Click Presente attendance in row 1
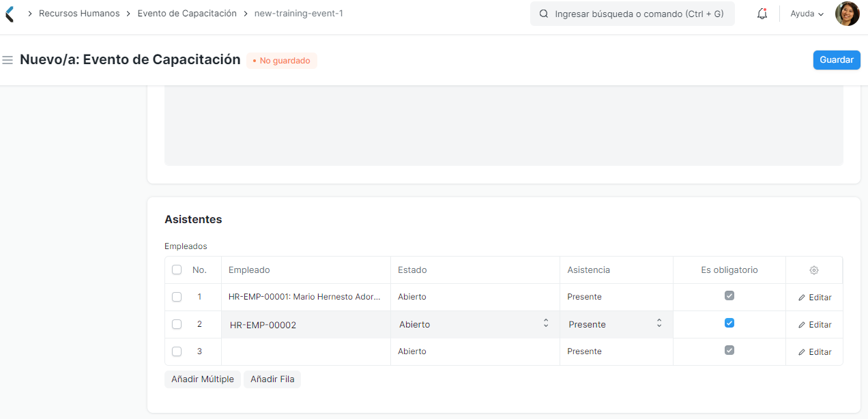The width and height of the screenshot is (868, 419). point(585,297)
